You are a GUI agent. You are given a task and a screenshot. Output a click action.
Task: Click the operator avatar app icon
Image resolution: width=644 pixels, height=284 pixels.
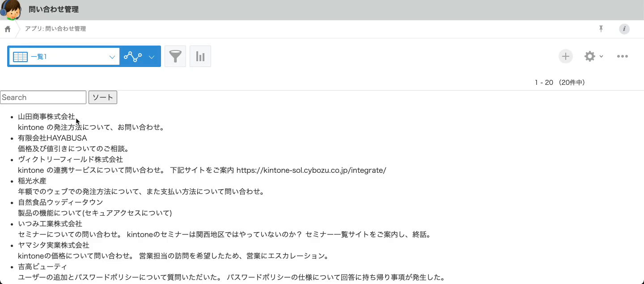coord(11,10)
